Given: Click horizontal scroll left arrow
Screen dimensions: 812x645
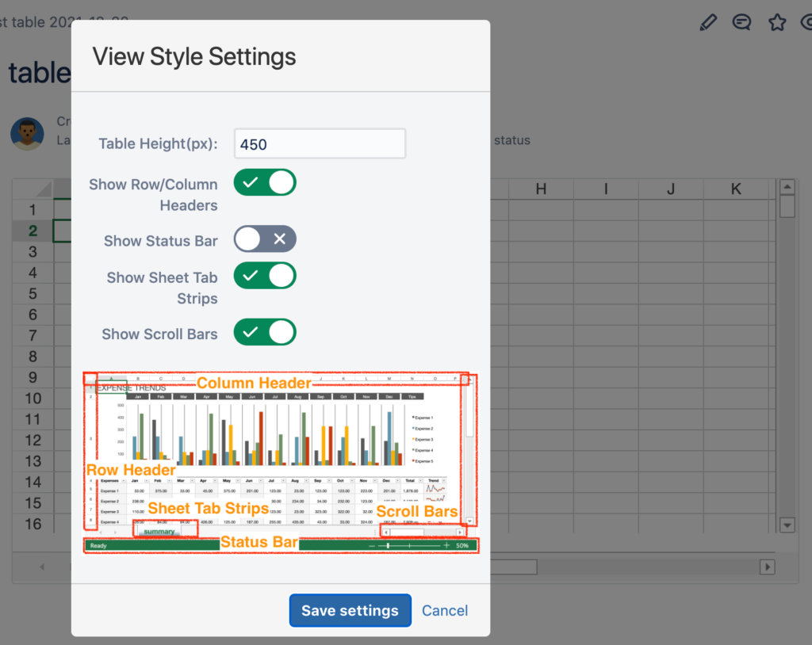Looking at the screenshot, I should [42, 567].
